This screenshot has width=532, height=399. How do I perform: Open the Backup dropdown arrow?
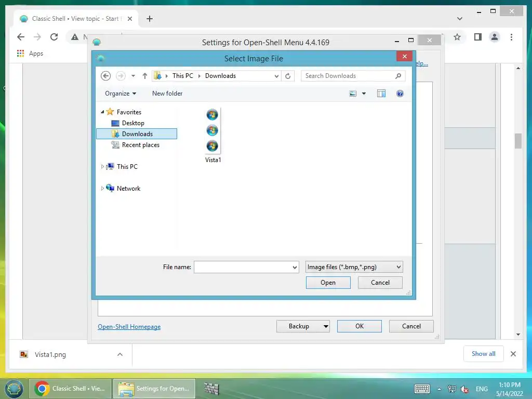326,326
